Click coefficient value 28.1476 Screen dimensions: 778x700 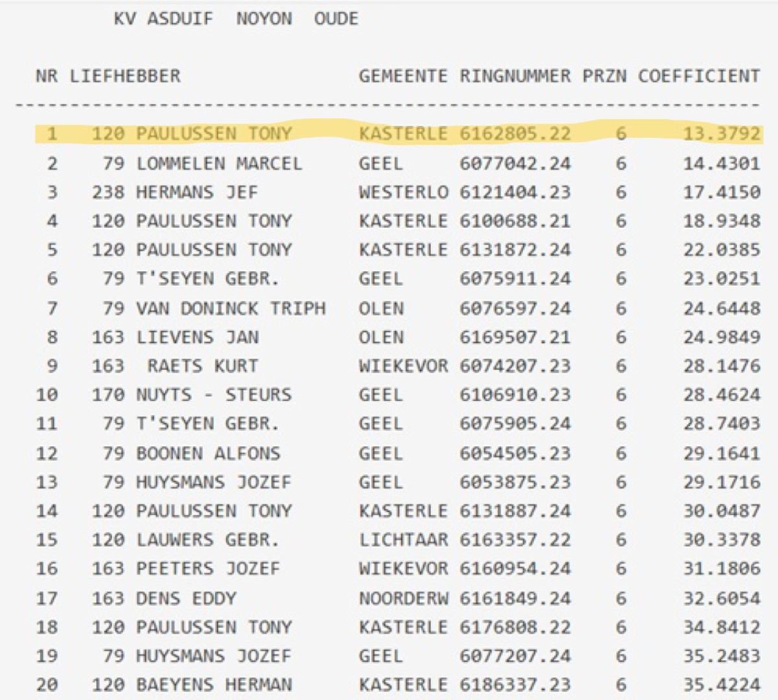click(721, 366)
